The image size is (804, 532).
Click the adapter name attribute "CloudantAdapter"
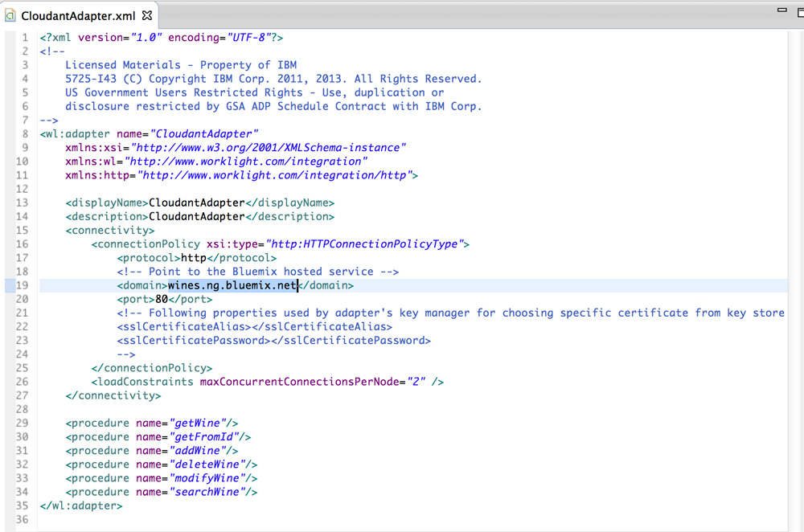tap(204, 133)
